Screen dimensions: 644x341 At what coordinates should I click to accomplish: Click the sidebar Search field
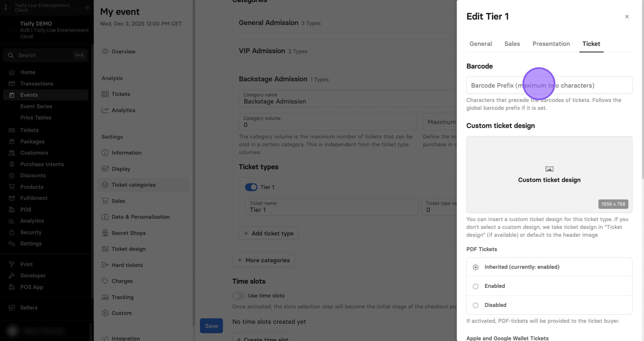[46, 55]
